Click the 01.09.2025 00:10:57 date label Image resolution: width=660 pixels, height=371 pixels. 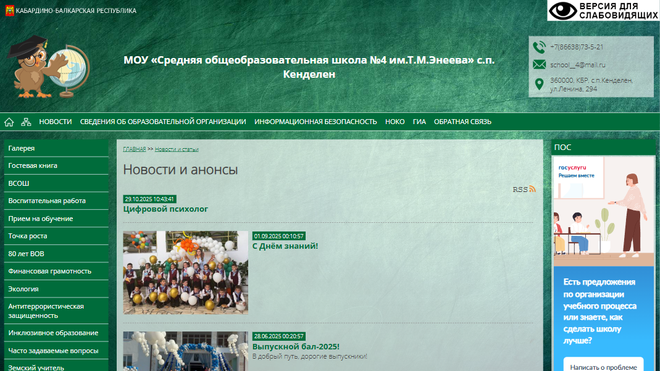tap(279, 236)
